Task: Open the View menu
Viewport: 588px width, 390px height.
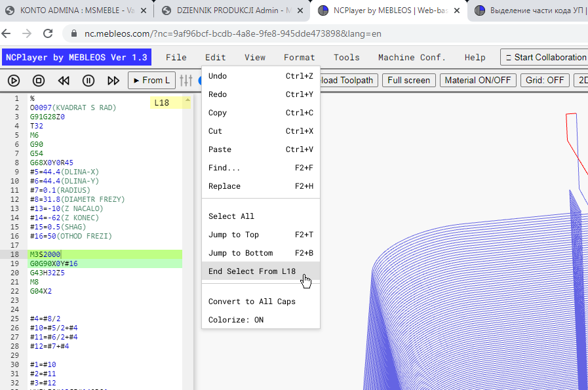Action: tap(255, 58)
